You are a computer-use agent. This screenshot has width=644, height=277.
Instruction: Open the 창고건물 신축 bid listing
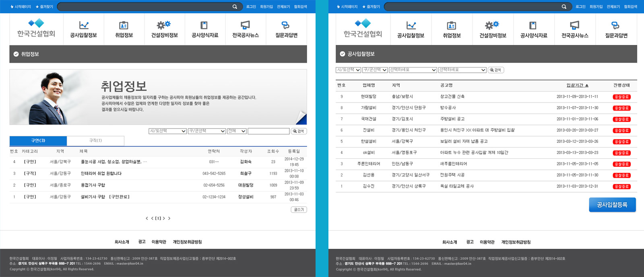tap(452, 96)
